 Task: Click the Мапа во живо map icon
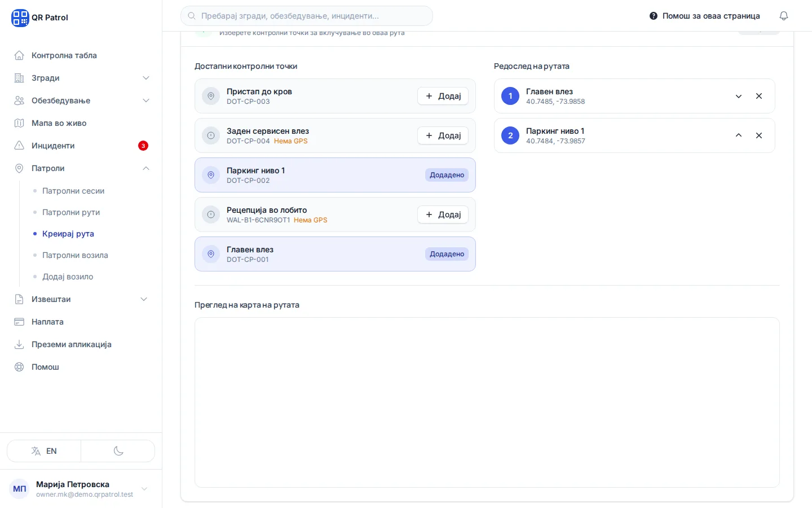(x=19, y=123)
